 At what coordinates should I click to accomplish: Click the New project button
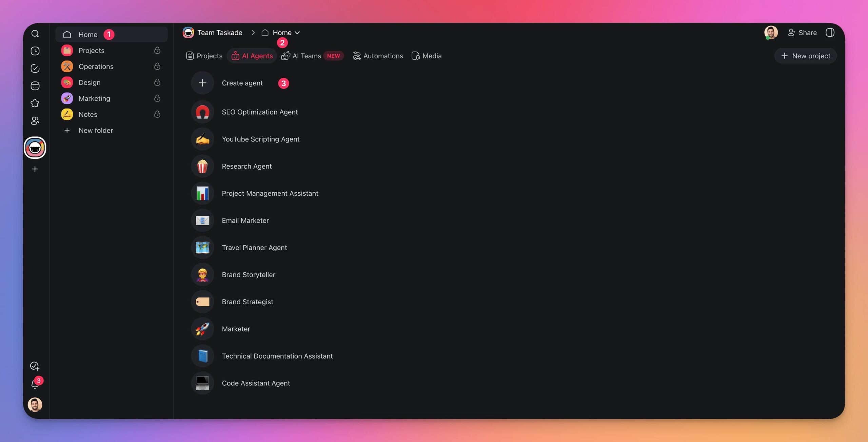click(x=805, y=56)
